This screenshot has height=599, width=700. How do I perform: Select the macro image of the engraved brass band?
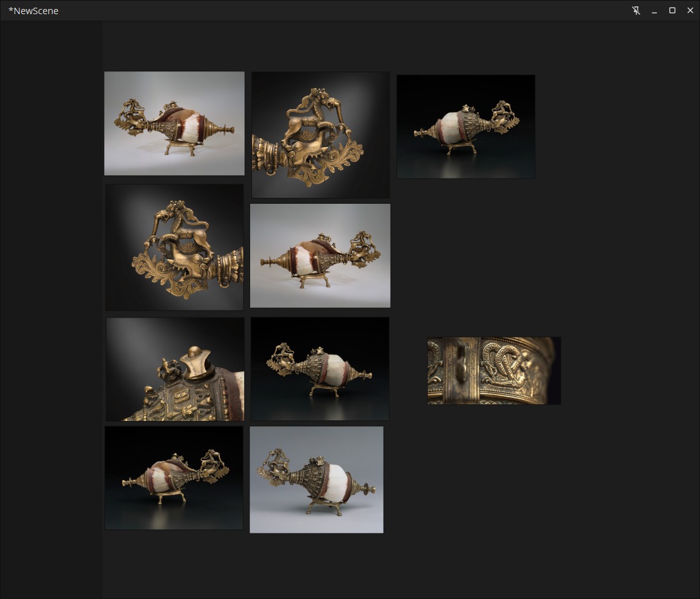tap(494, 371)
